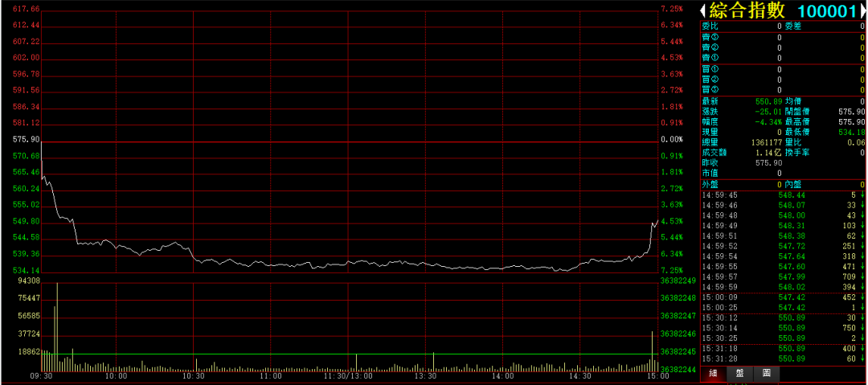Click the next-index right arrow after 100001
Image resolution: width=868 pixels, height=385 pixels.
tap(865, 10)
